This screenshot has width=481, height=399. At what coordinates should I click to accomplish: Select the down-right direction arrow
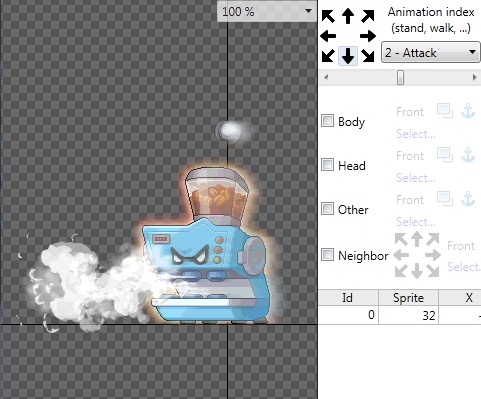368,56
